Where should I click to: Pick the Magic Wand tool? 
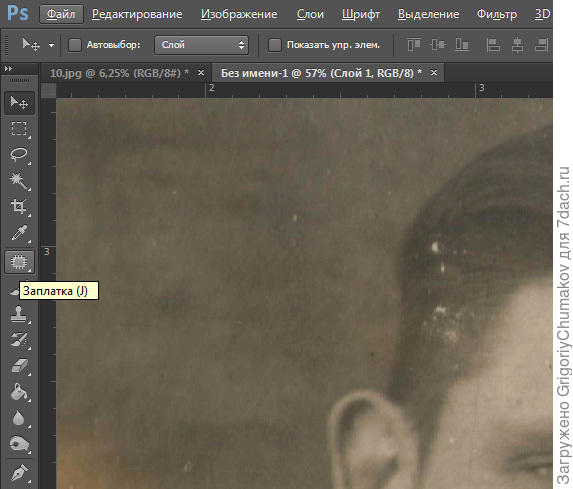tap(19, 181)
